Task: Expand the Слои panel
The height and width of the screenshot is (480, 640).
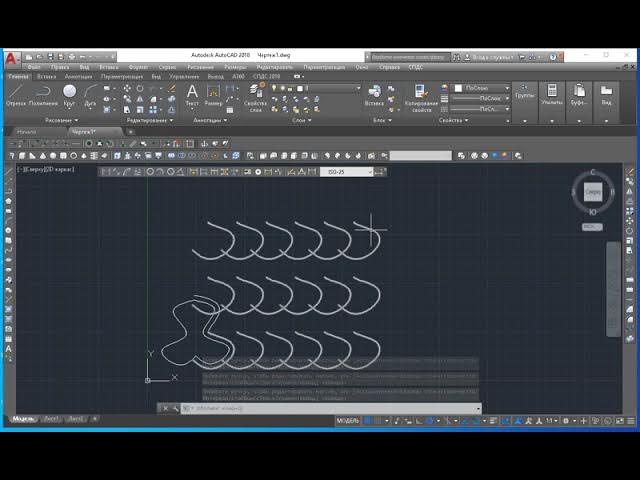Action: click(x=302, y=120)
